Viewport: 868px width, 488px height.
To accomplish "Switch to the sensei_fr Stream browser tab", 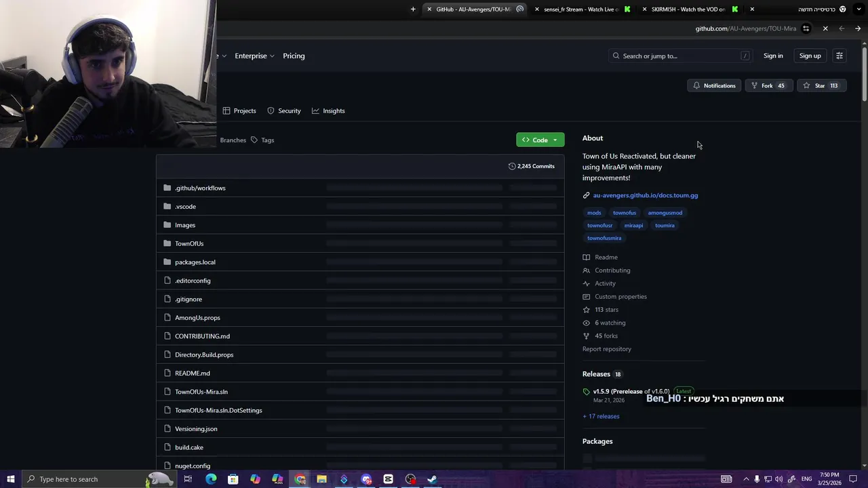I will 581,9.
